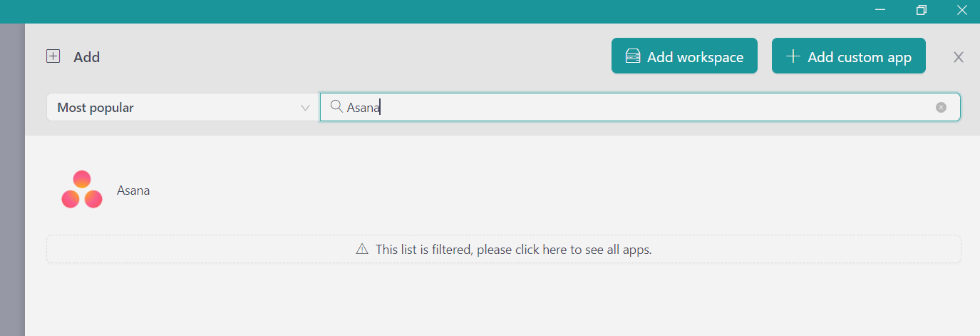Click the Asana logo icon
The image size is (980, 336).
point(82,190)
